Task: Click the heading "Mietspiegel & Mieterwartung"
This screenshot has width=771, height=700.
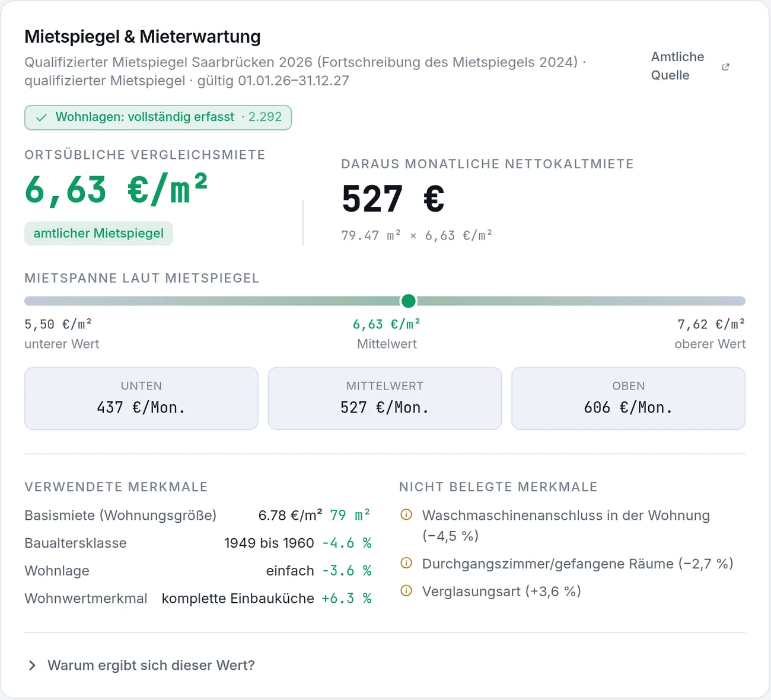Action: tap(142, 37)
